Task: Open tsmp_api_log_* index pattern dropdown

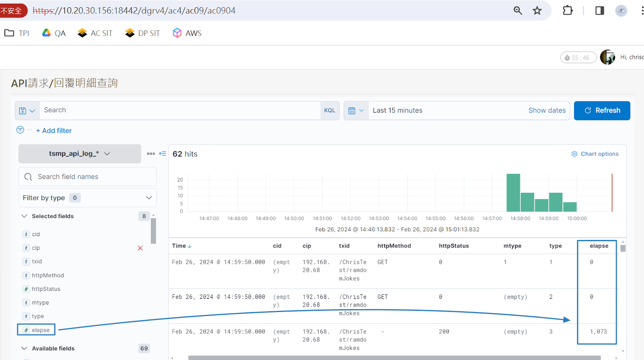Action: click(80, 154)
